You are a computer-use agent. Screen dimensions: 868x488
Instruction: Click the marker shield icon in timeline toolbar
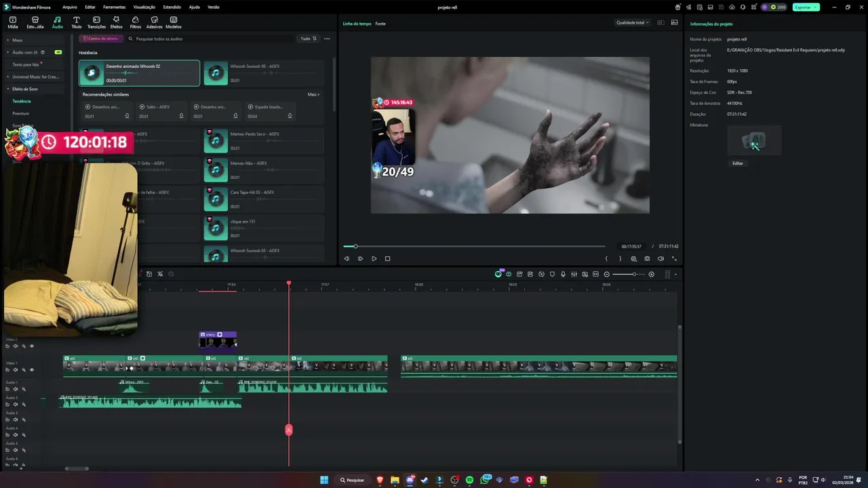coord(552,274)
